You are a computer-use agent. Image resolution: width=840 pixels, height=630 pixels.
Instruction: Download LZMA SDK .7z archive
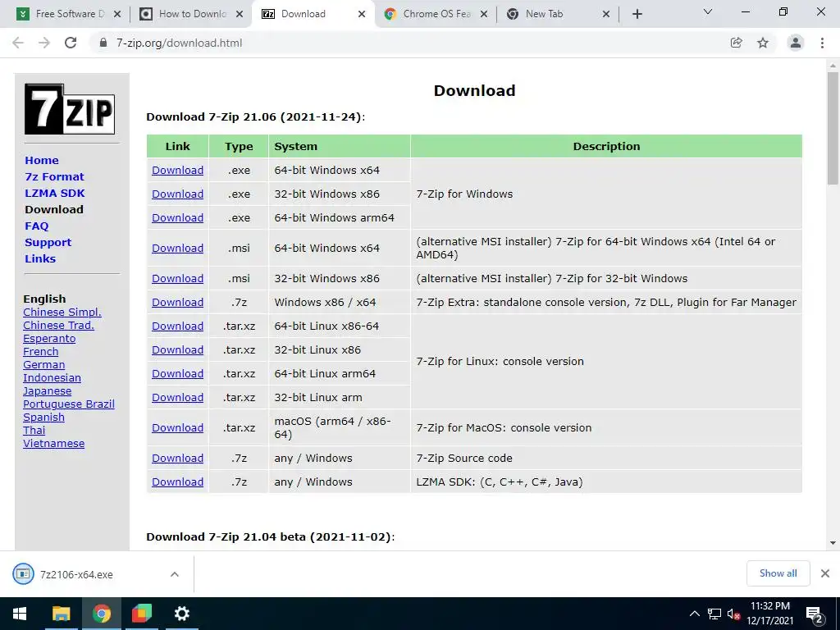[177, 482]
